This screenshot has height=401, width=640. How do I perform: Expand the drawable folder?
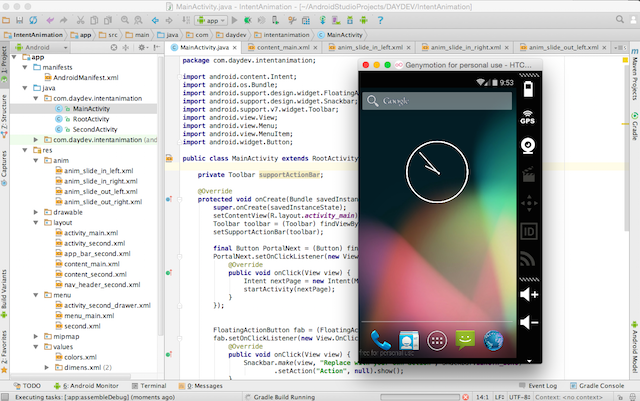click(x=36, y=212)
